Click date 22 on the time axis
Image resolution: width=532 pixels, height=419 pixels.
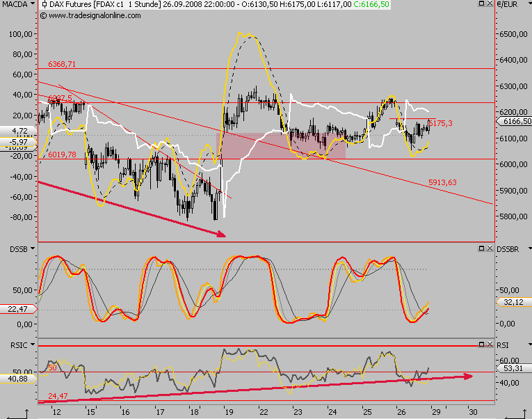pos(264,412)
